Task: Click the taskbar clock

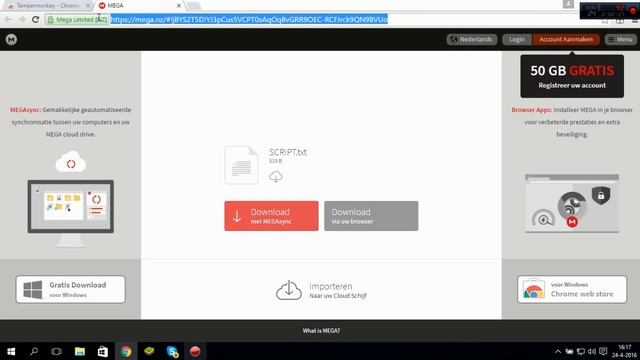Action: click(x=624, y=351)
